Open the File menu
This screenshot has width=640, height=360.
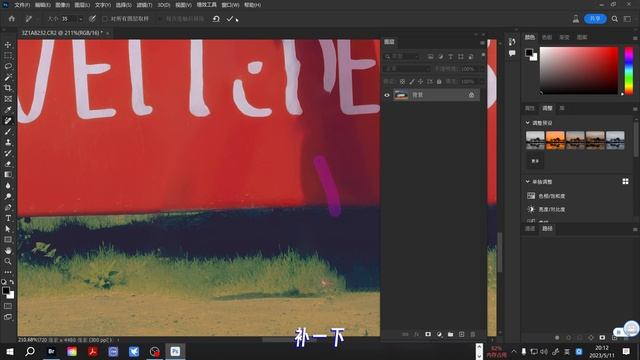point(22,5)
